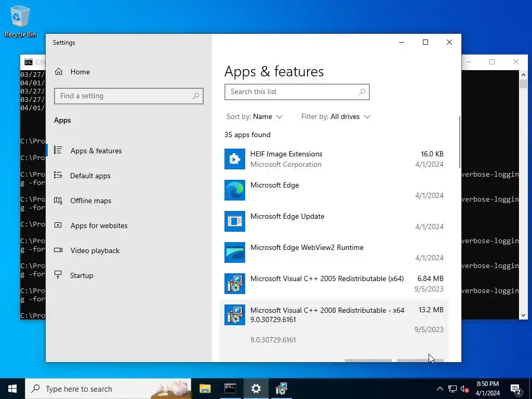Minimize the Settings window
The height and width of the screenshot is (399, 532).
pos(402,42)
